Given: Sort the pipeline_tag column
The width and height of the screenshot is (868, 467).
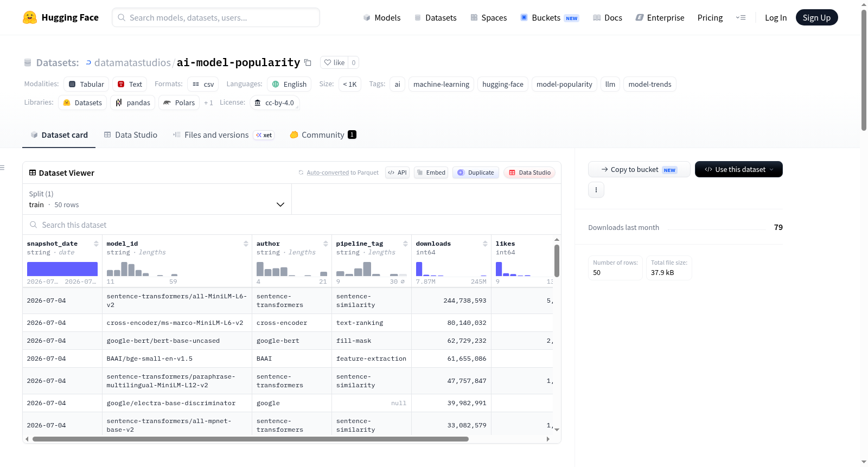Looking at the screenshot, I should (x=405, y=244).
